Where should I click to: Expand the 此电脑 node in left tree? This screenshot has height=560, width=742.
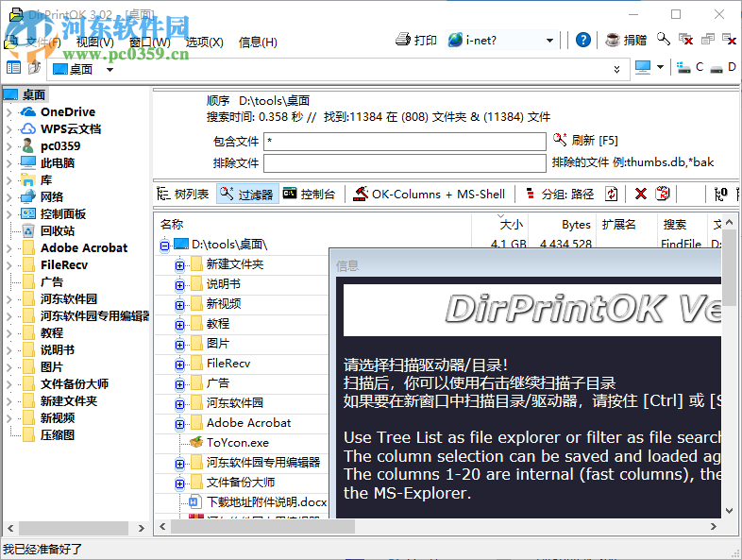[9, 163]
